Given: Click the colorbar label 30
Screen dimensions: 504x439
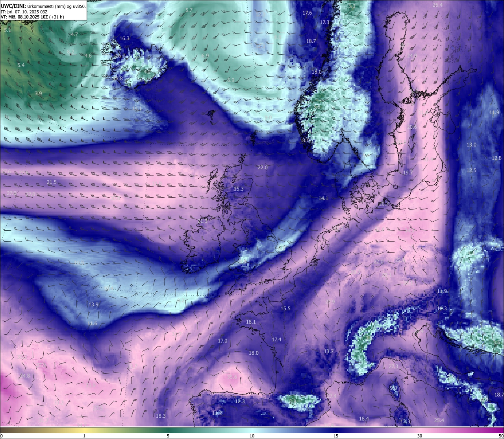Looking at the screenshot, I should point(420,436).
